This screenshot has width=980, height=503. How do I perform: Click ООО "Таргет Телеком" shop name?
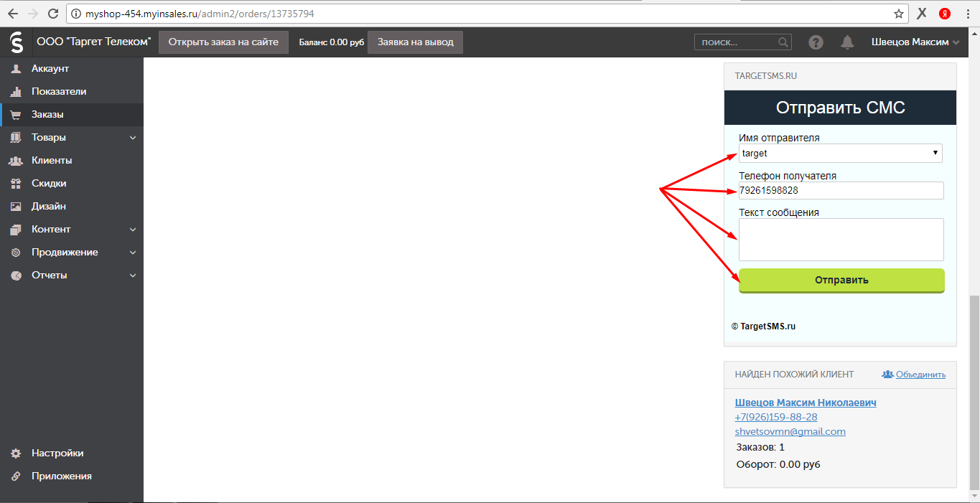tap(93, 42)
